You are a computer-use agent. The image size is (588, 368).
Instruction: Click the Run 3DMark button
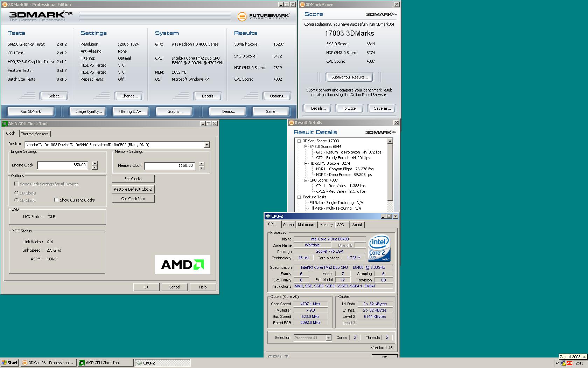click(x=30, y=111)
